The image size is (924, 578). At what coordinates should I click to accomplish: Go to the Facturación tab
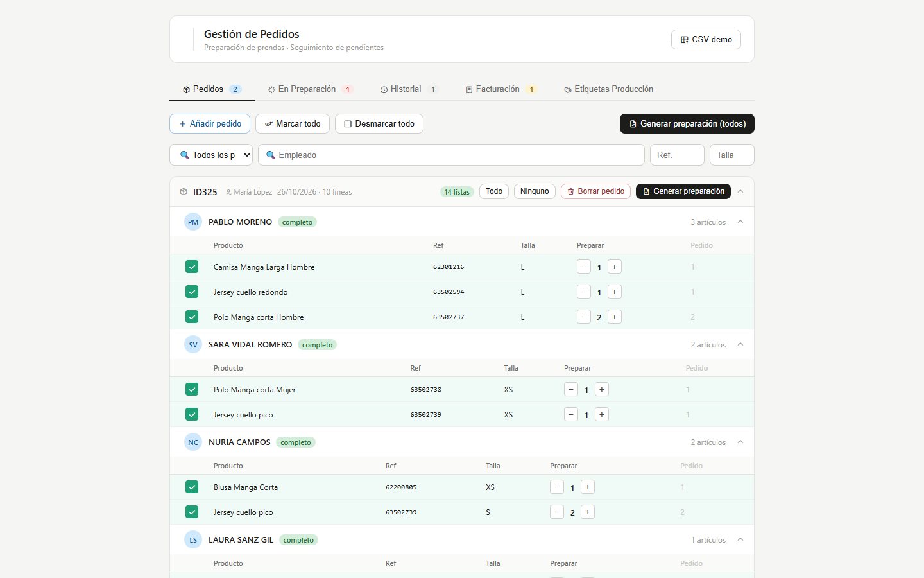(501, 89)
